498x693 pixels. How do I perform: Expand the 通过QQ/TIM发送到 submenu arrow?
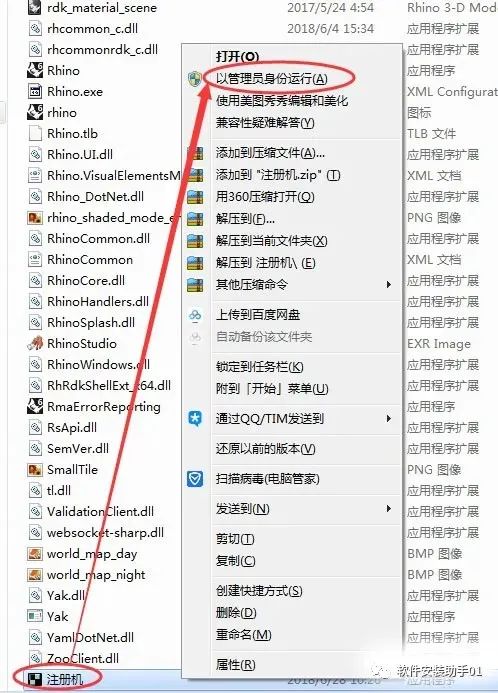(x=388, y=418)
